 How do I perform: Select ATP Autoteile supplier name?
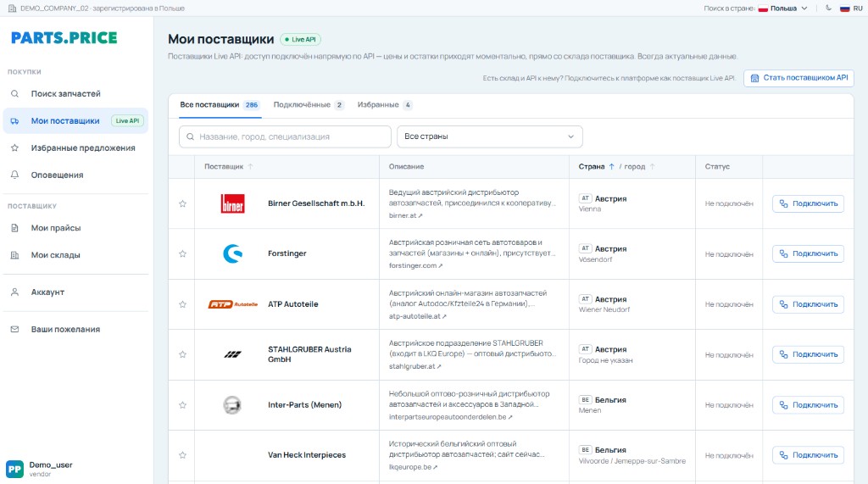point(292,304)
